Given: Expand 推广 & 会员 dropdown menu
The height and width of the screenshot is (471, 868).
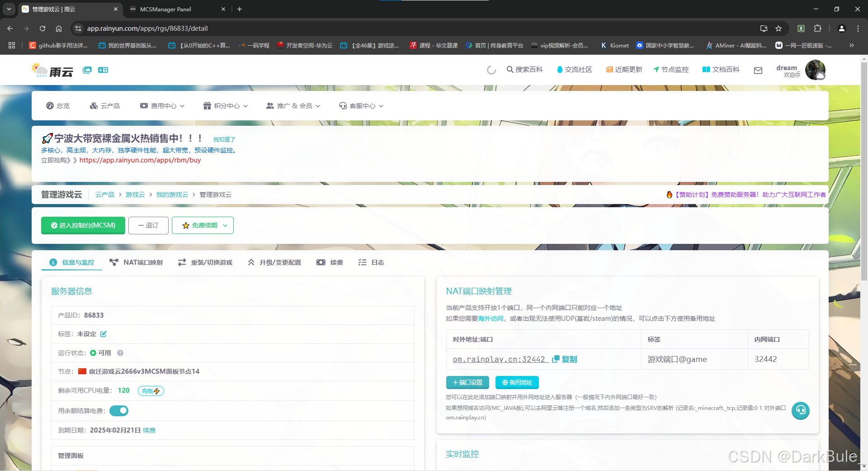Looking at the screenshot, I should point(293,105).
